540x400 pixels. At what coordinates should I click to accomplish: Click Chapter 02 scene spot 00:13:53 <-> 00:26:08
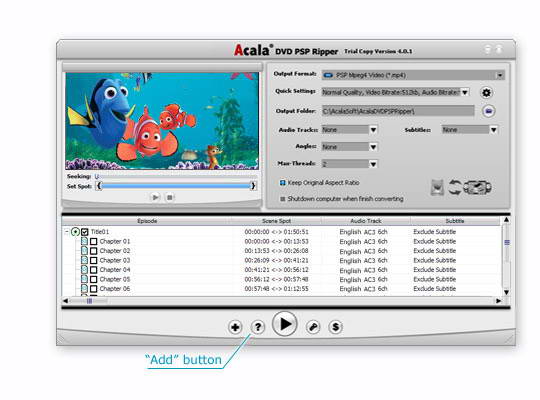click(276, 251)
